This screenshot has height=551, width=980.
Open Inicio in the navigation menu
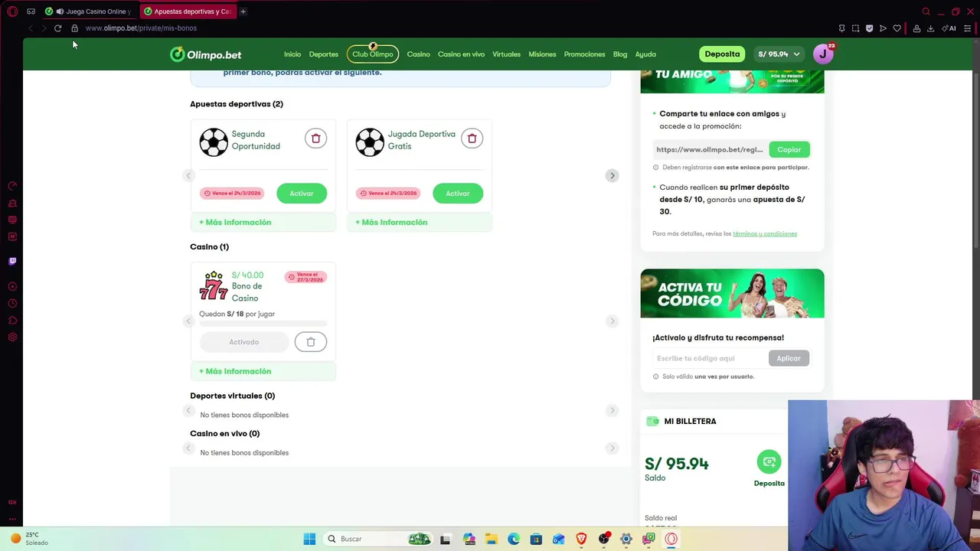point(292,54)
